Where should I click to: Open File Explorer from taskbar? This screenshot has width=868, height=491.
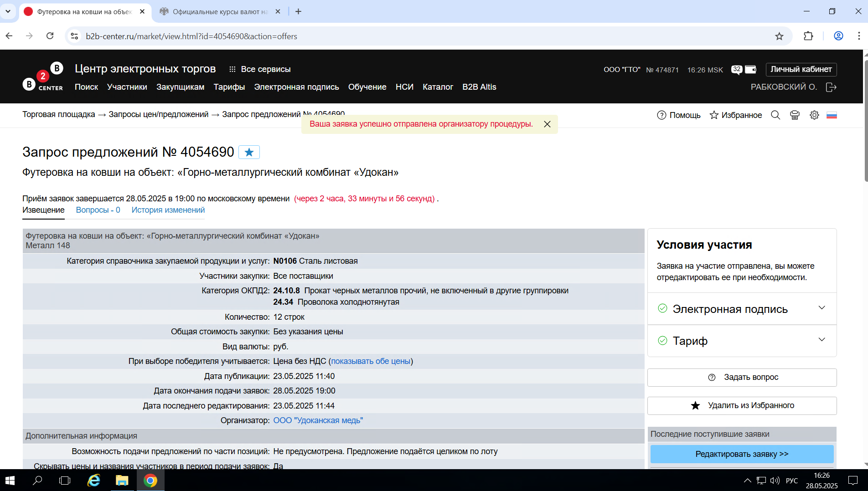click(x=122, y=481)
